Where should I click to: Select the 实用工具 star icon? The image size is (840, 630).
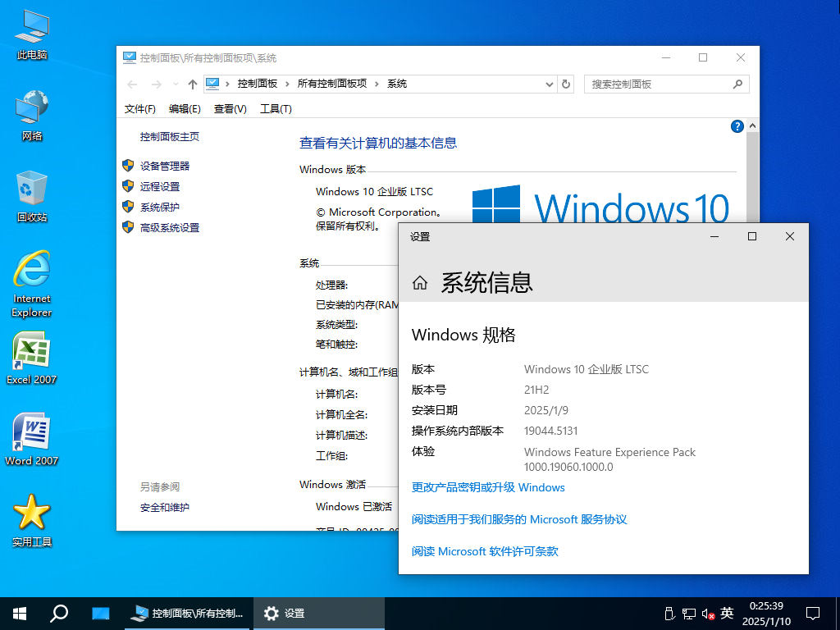32,521
